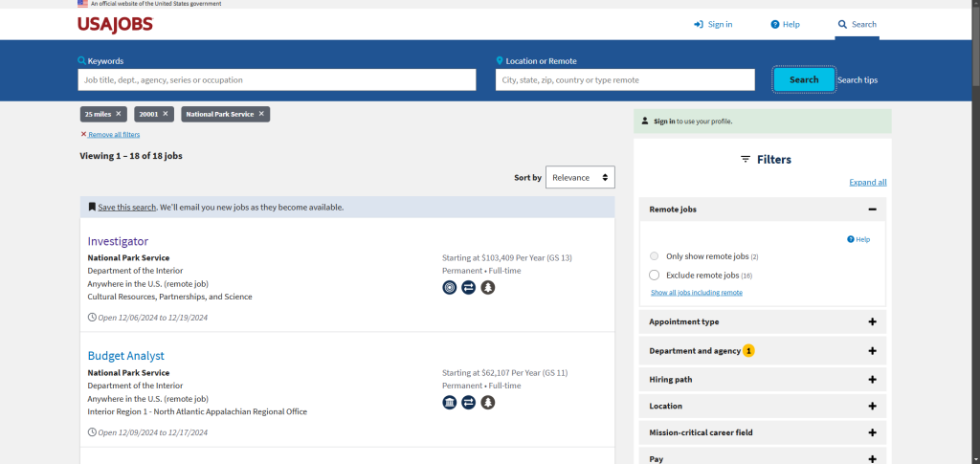The height and width of the screenshot is (464, 980).
Task: Click the tree hiring path icon under Investigator
Action: click(488, 287)
